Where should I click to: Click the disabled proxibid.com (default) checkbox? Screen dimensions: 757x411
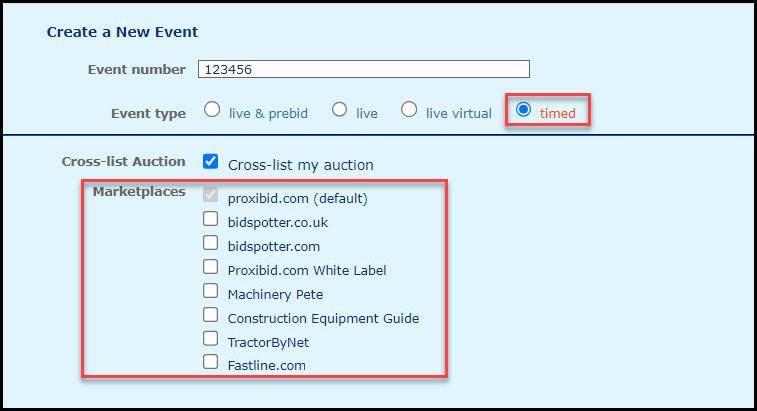coord(210,194)
